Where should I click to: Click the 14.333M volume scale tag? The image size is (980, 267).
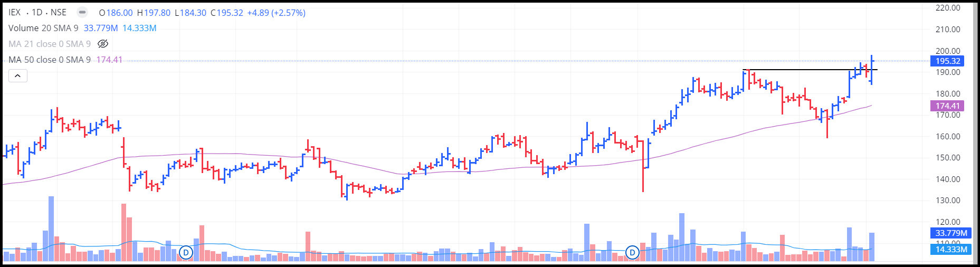[951, 249]
